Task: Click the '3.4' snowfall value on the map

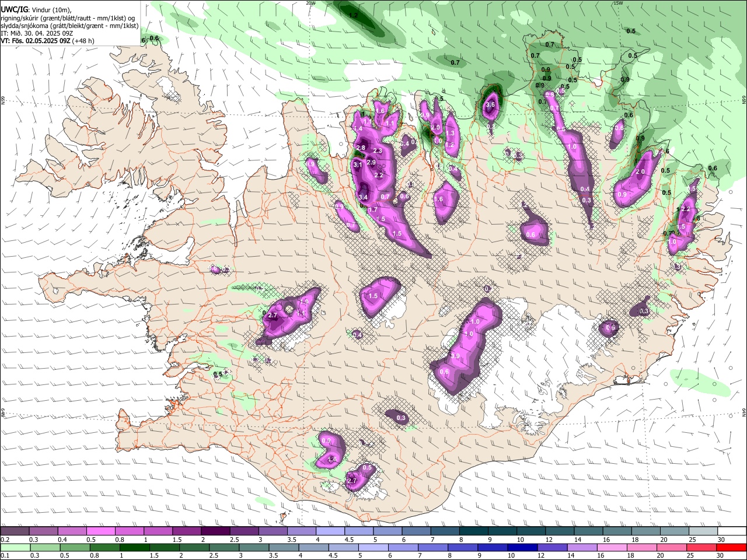Action: click(x=363, y=197)
